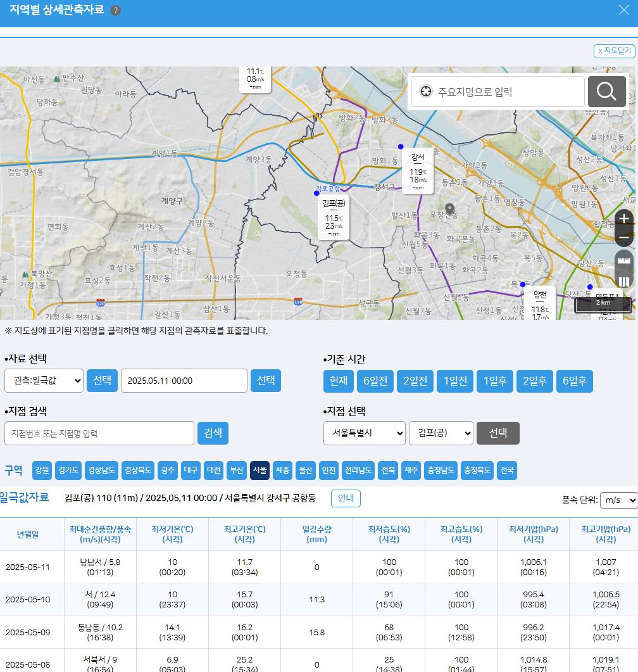The width and height of the screenshot is (638, 672).
Task: Select the 전국 region tab
Action: click(x=507, y=470)
